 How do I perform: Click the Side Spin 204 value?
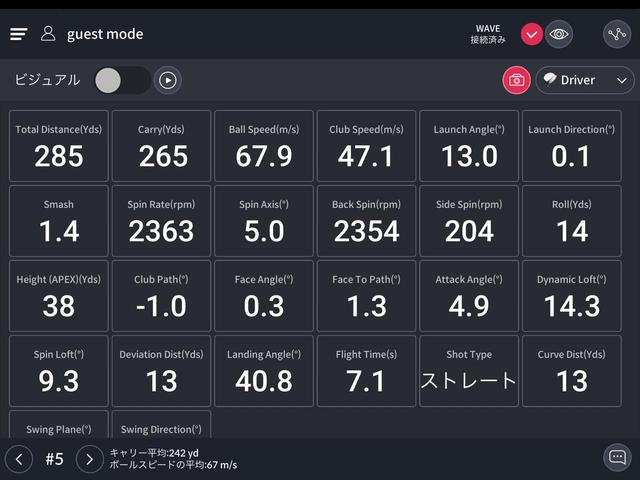click(x=469, y=231)
